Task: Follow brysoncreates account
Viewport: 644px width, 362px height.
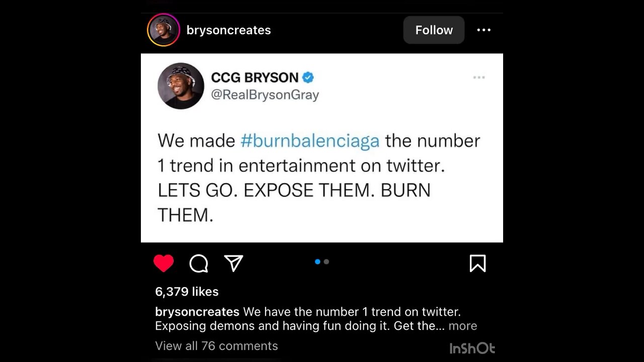Action: [x=434, y=30]
